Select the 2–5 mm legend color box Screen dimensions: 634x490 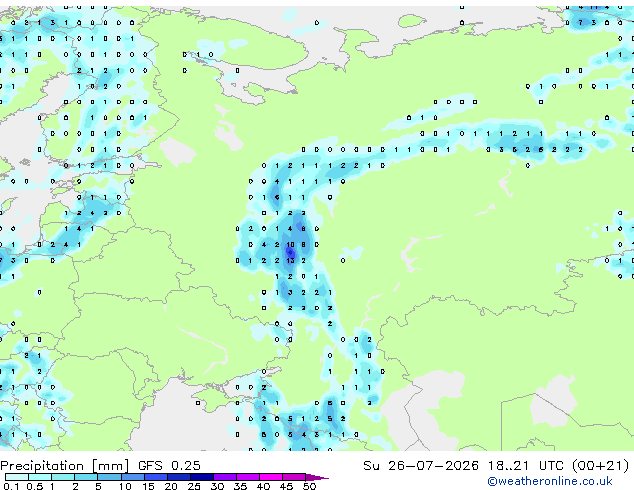[86, 477]
